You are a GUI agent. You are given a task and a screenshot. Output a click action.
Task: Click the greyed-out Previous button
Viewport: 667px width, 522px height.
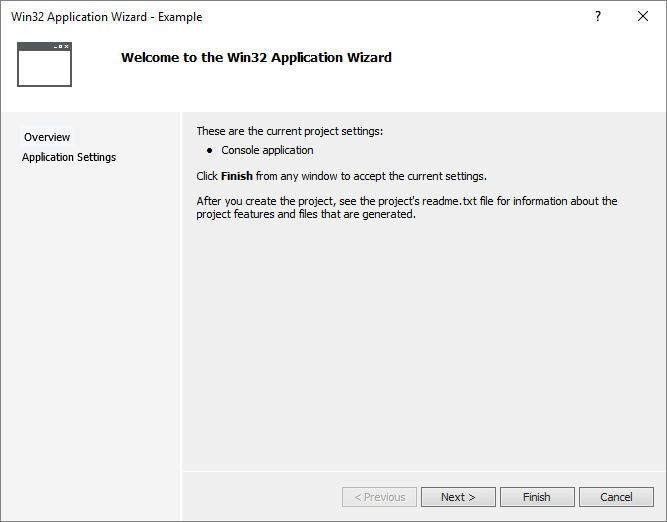tap(379, 497)
